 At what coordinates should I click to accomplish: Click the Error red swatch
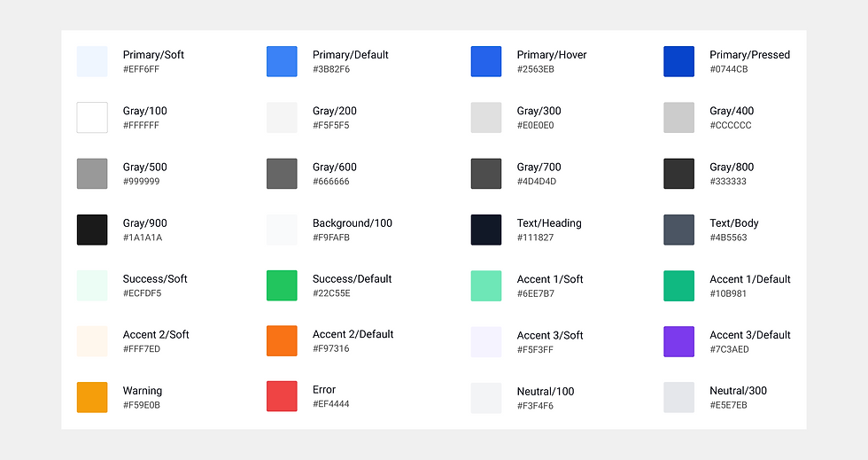coord(282,396)
